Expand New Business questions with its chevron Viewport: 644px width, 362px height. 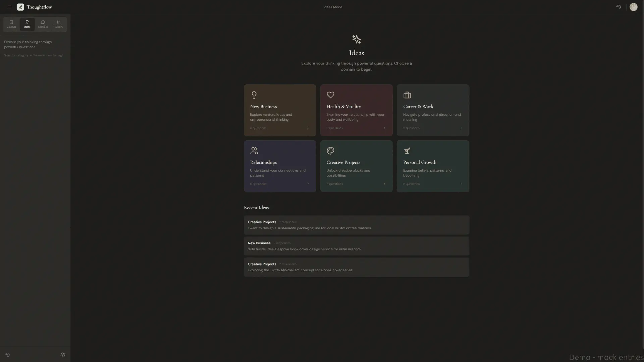(x=308, y=128)
